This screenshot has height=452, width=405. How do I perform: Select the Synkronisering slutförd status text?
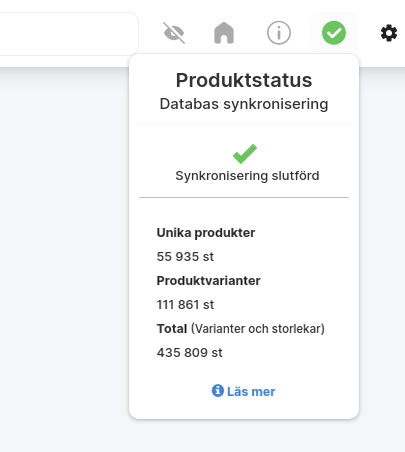pyautogui.click(x=247, y=176)
